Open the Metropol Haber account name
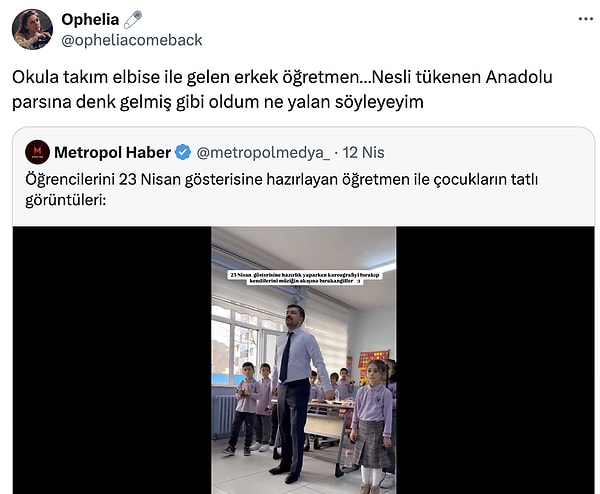 112,152
